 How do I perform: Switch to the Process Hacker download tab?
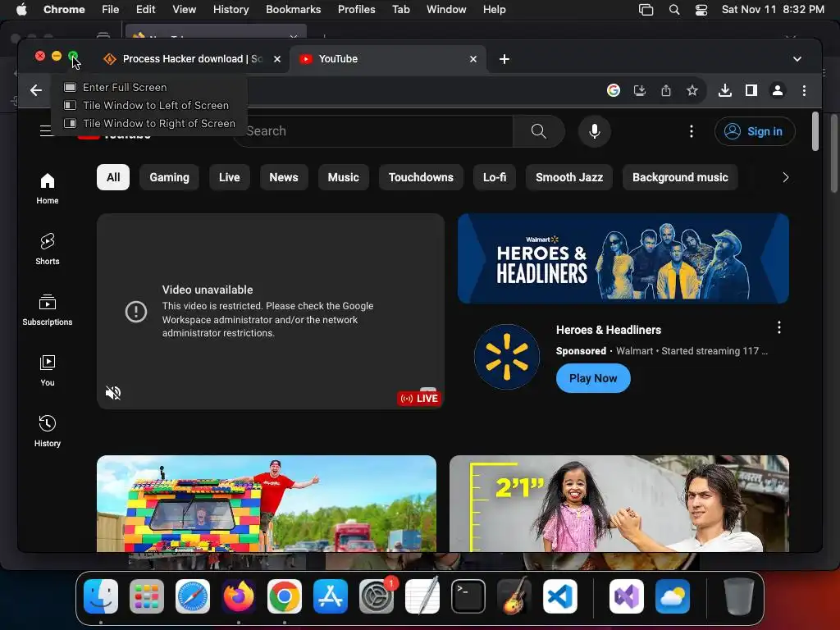[185, 59]
